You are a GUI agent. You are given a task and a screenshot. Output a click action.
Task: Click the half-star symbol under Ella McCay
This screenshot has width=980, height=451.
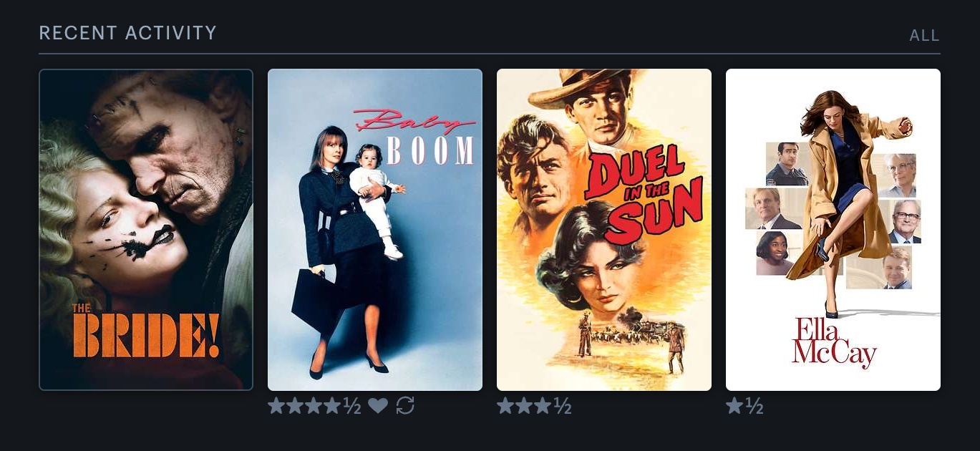tap(755, 407)
